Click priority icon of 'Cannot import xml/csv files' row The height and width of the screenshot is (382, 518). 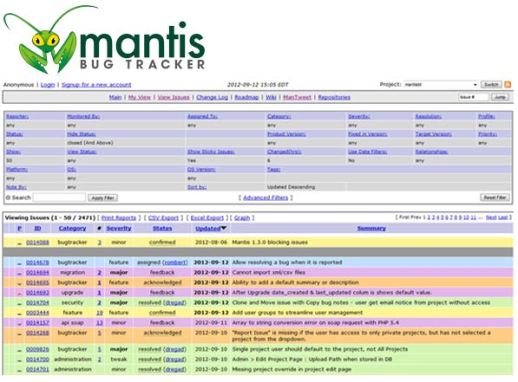coord(19,273)
